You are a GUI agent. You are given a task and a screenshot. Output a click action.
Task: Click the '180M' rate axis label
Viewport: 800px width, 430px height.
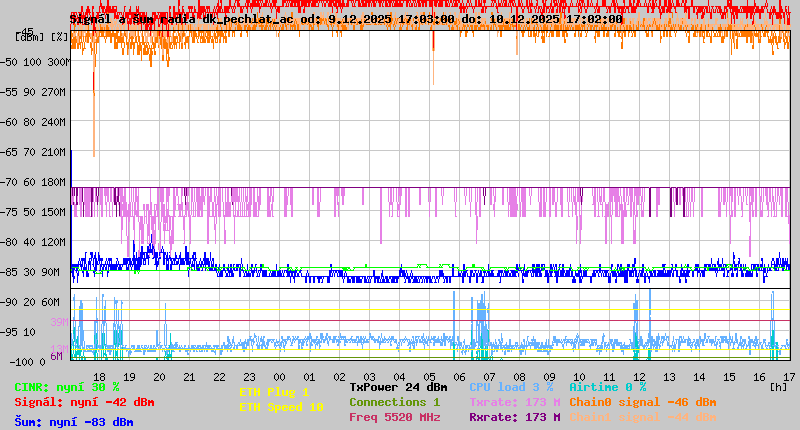54,182
